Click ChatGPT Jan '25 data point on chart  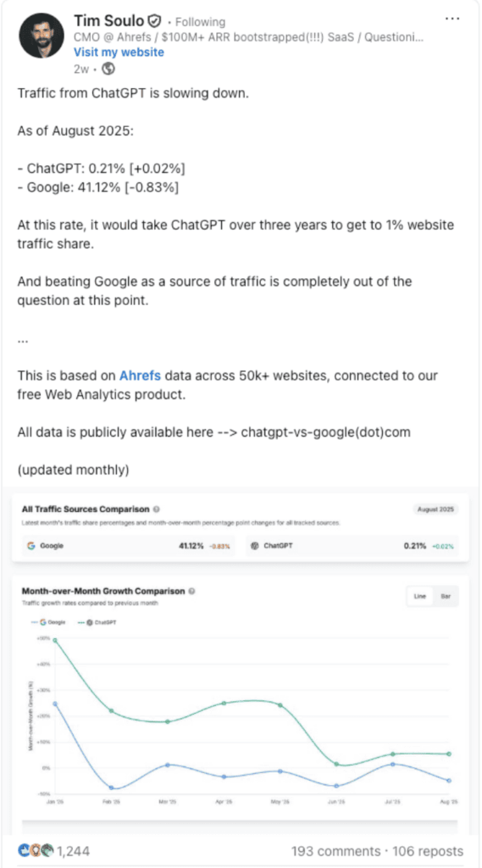tap(55, 640)
